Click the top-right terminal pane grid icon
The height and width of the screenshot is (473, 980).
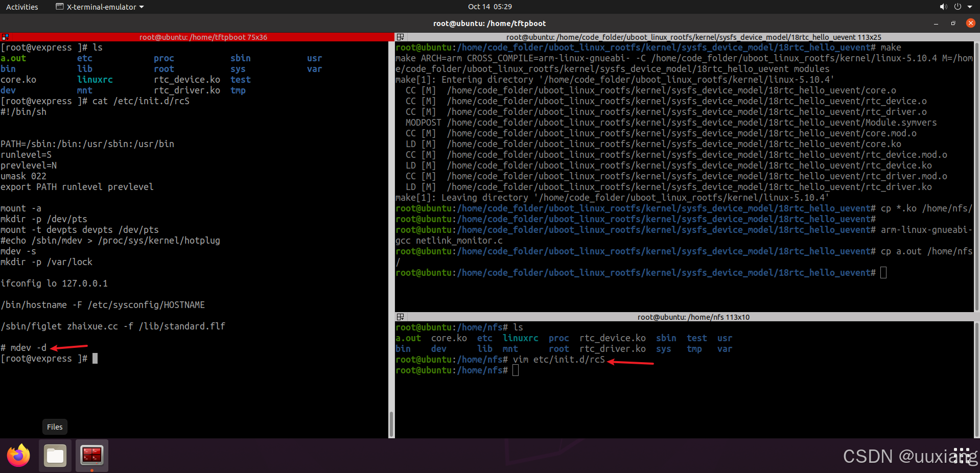(401, 37)
